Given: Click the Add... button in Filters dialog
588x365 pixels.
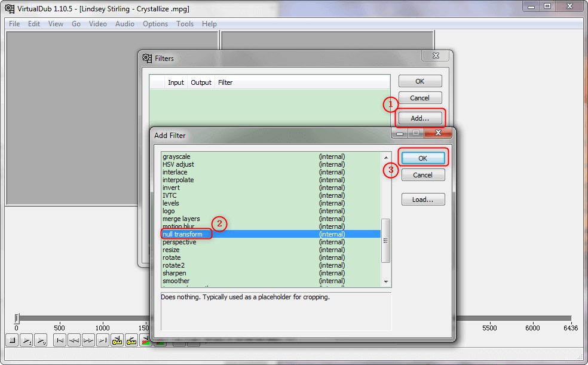Looking at the screenshot, I should click(419, 118).
